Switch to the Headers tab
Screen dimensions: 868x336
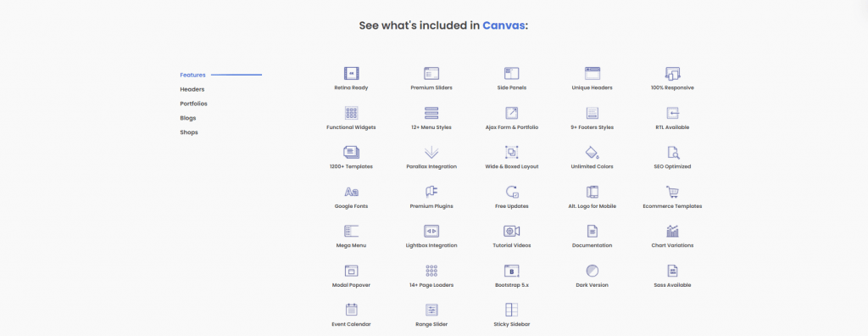coord(192,89)
